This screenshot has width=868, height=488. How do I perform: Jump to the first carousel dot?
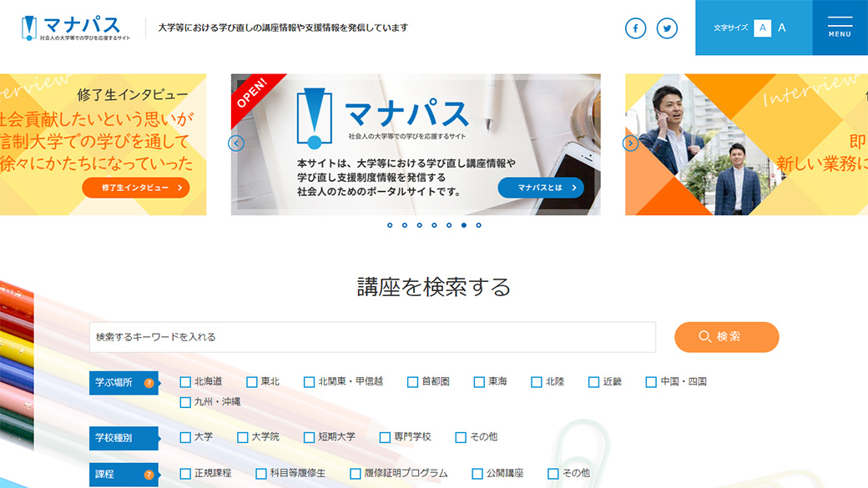tap(390, 225)
